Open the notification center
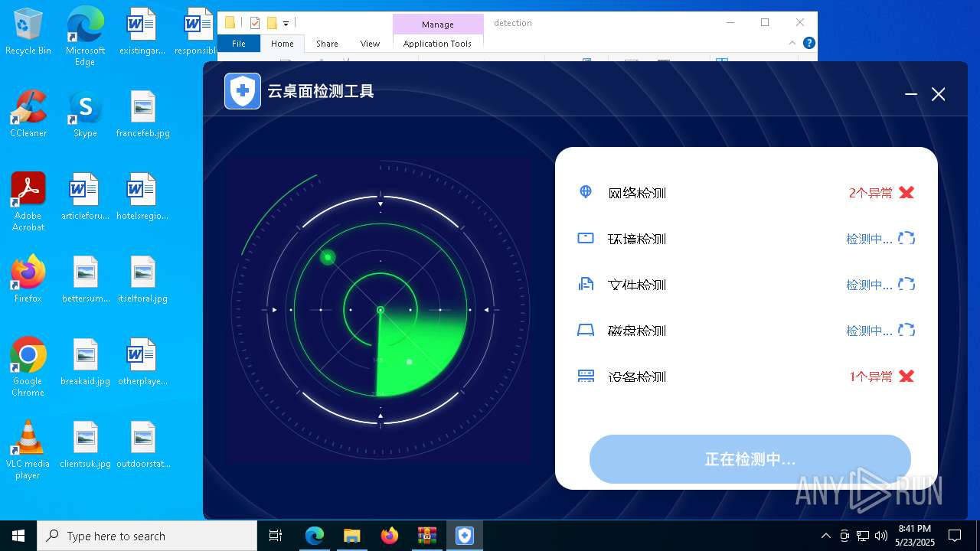Image resolution: width=980 pixels, height=551 pixels. [x=955, y=536]
